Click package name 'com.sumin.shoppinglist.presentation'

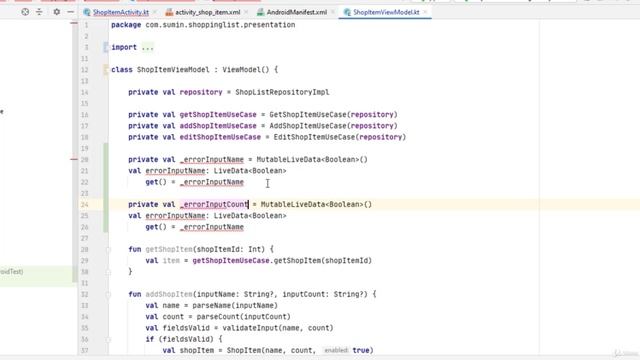pyautogui.click(x=220, y=25)
